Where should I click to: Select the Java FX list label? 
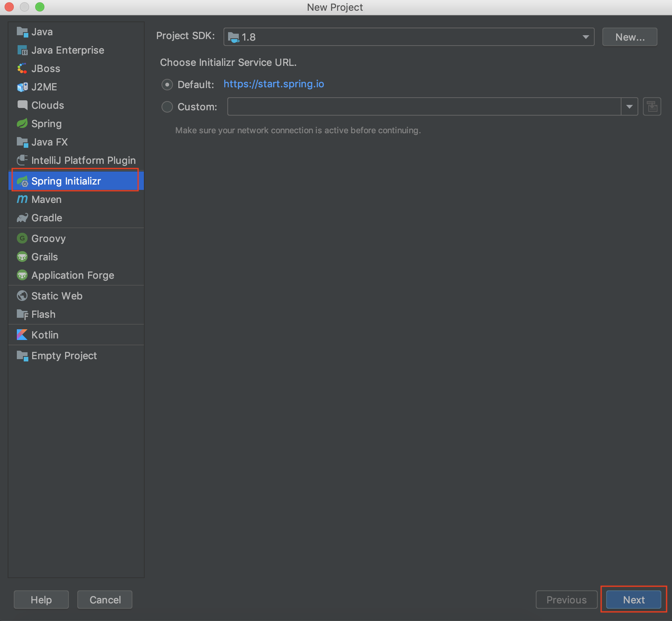point(50,142)
